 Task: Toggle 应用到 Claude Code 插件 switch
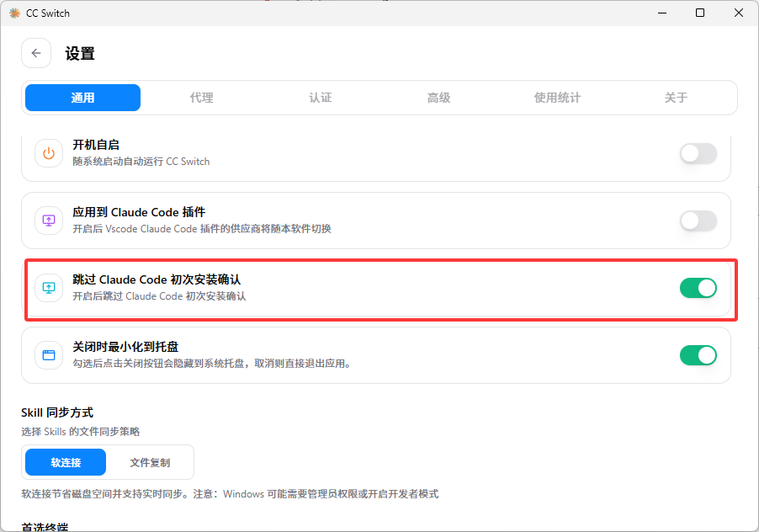(698, 221)
